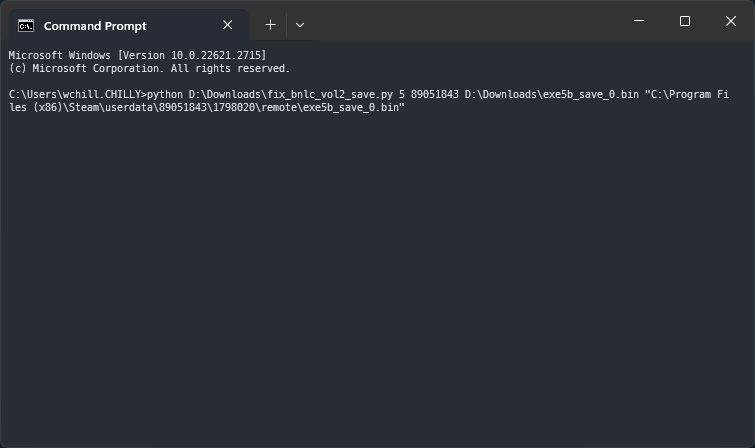The width and height of the screenshot is (755, 448).
Task: Select the Command Prompt tab title
Action: click(95, 25)
